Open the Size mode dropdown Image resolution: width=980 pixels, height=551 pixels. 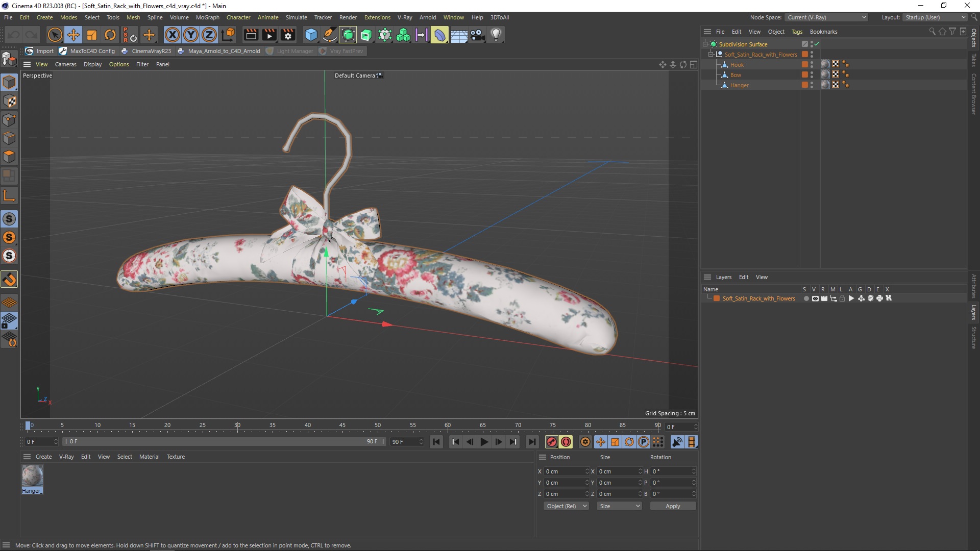(x=619, y=506)
